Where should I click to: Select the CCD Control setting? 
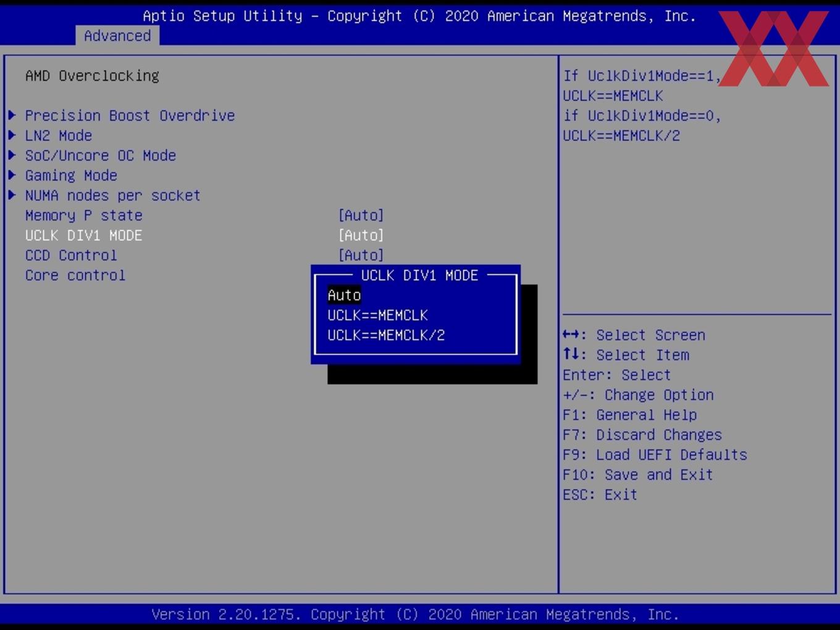click(71, 255)
